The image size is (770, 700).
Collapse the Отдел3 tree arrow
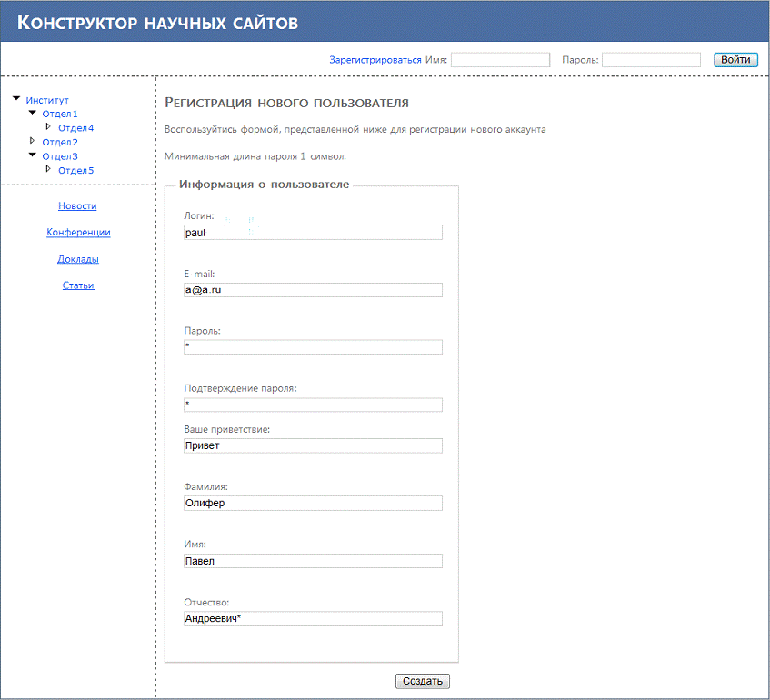pos(33,155)
